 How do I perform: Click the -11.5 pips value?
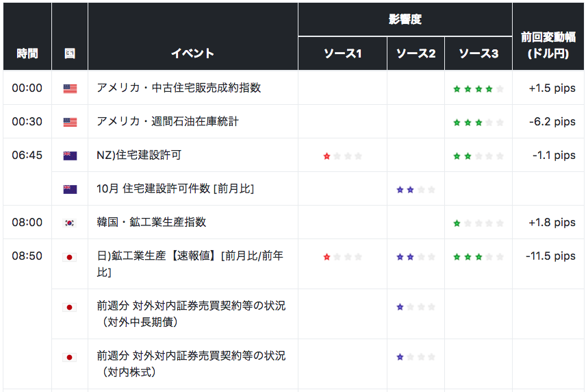coord(550,256)
